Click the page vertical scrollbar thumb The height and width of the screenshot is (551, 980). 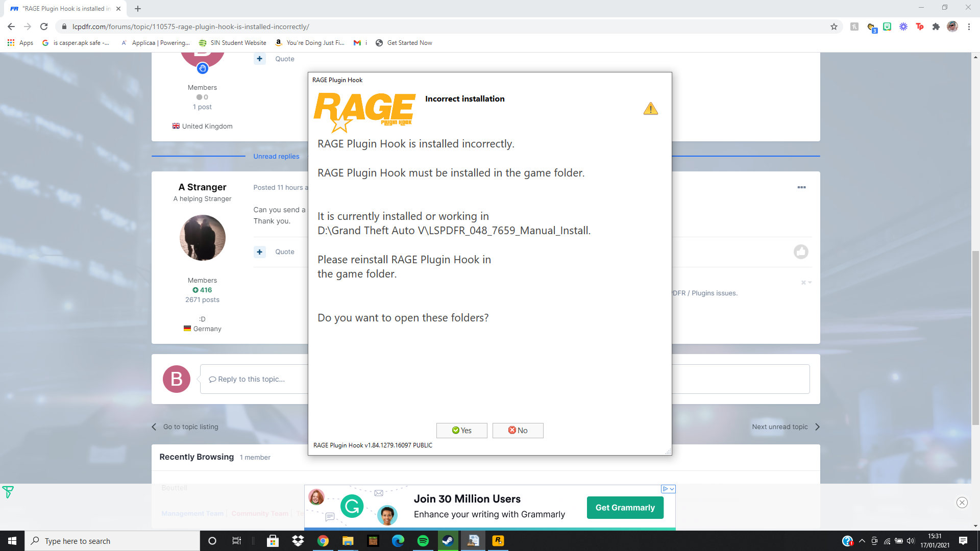pyautogui.click(x=975, y=337)
